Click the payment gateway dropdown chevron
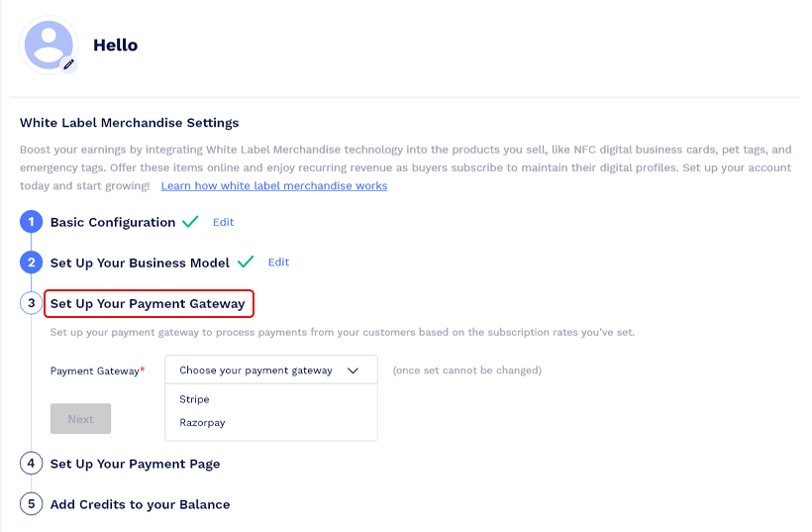This screenshot has height=532, width=812. pyautogui.click(x=353, y=371)
